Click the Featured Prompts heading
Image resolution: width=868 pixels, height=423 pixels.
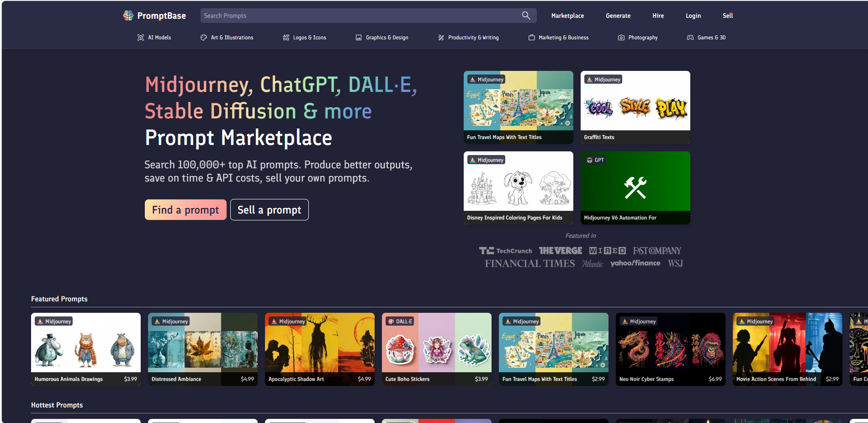click(x=59, y=299)
